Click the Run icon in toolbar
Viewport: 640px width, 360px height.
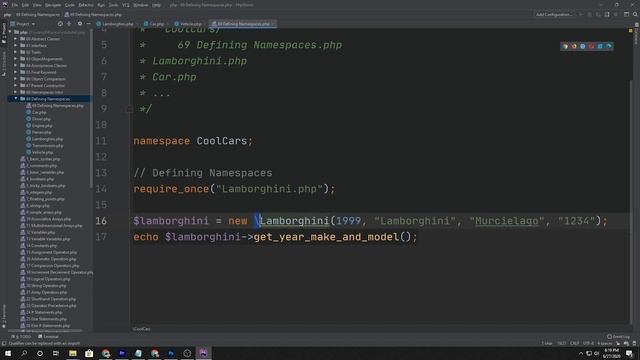point(581,14)
